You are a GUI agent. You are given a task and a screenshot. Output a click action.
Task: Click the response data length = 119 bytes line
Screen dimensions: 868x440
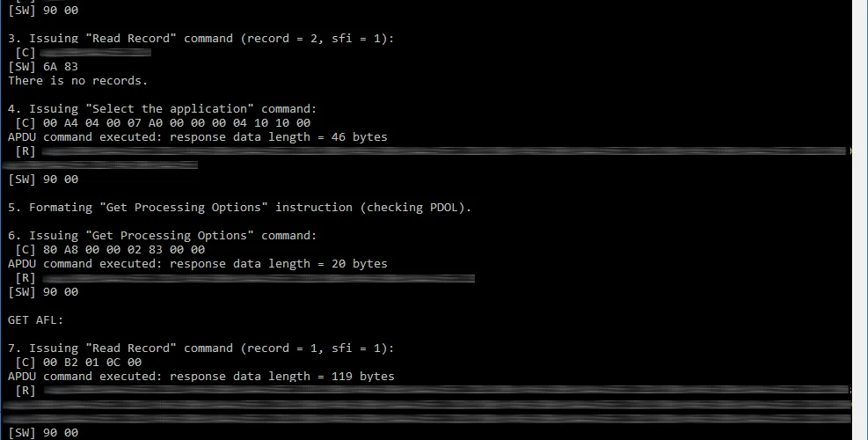(201, 377)
